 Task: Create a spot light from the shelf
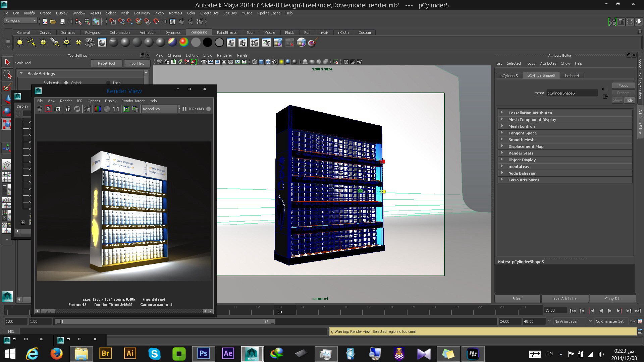[55, 43]
